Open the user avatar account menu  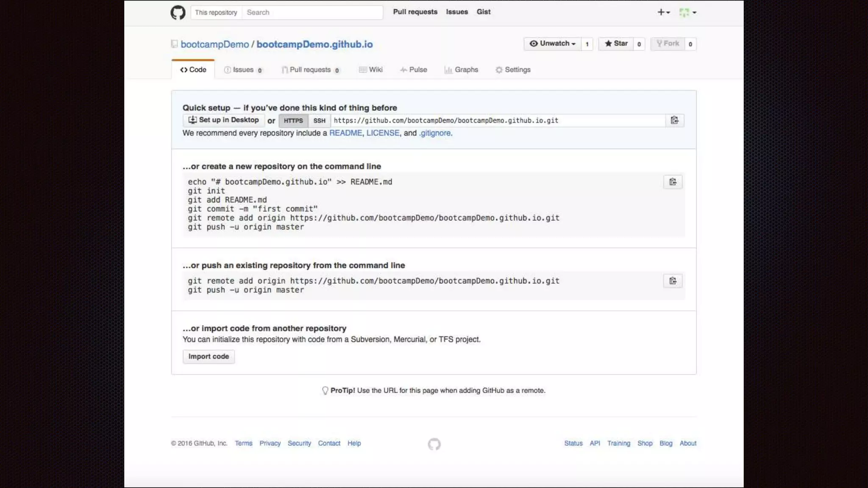pos(687,12)
